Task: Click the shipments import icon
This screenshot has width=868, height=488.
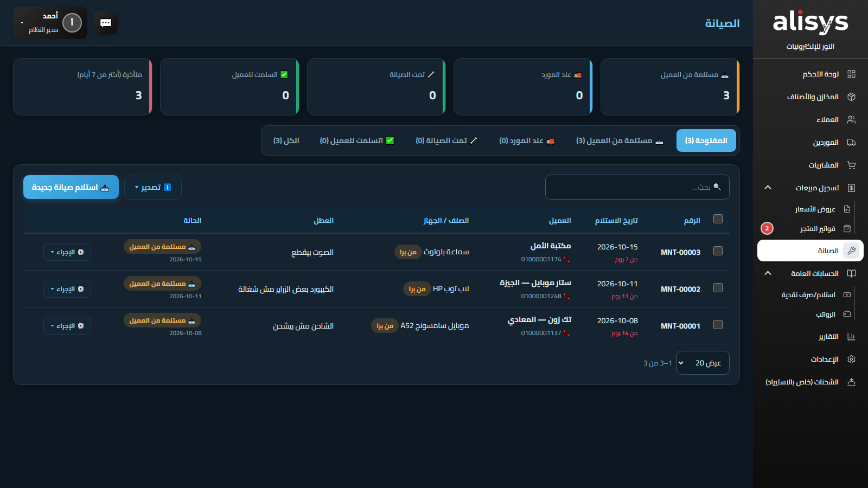Action: tap(851, 382)
